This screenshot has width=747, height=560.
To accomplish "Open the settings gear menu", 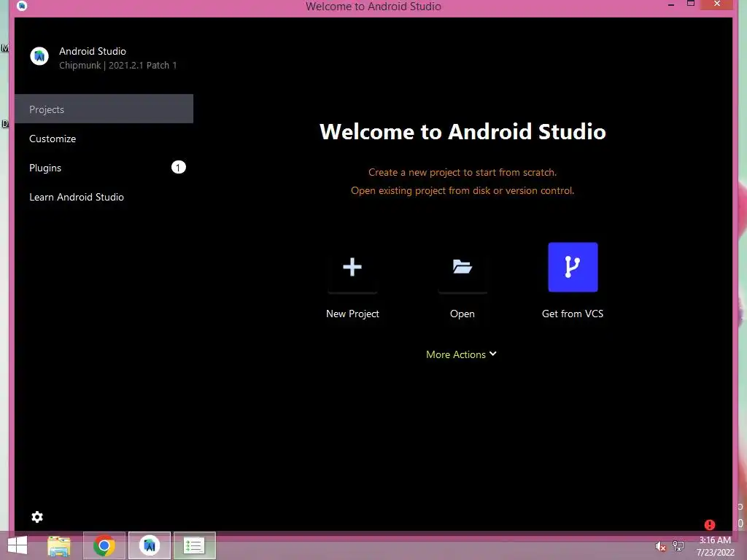I will click(37, 517).
